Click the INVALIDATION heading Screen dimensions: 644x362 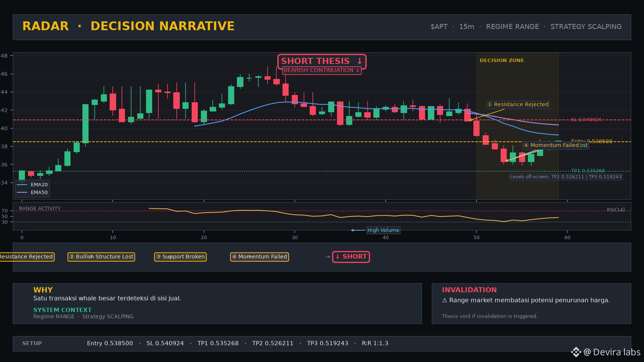(x=469, y=290)
